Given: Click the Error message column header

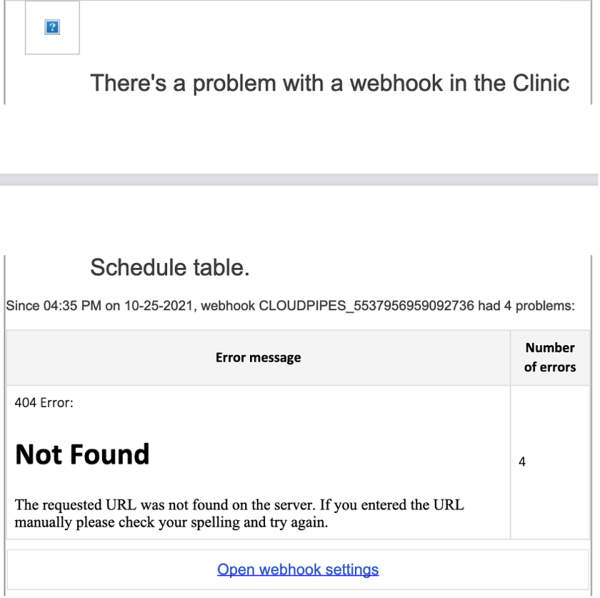Looking at the screenshot, I should click(x=258, y=357).
